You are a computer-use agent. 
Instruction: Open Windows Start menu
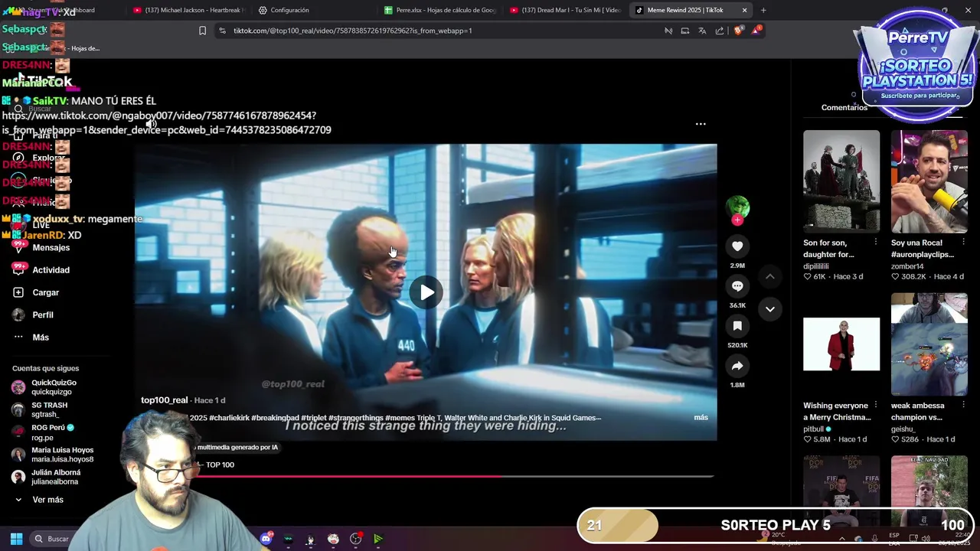tap(16, 539)
